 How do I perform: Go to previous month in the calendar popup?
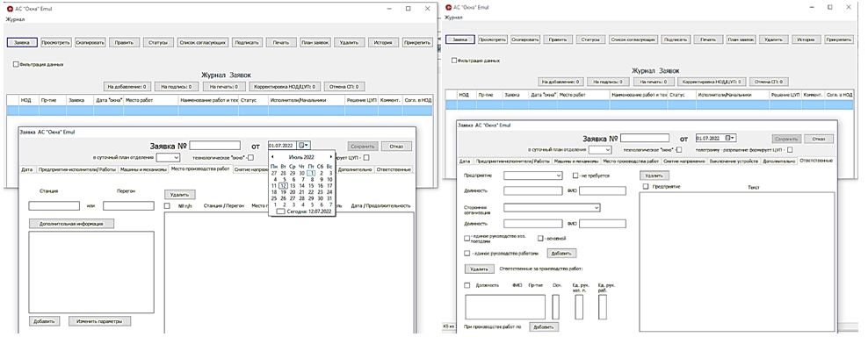(x=272, y=157)
